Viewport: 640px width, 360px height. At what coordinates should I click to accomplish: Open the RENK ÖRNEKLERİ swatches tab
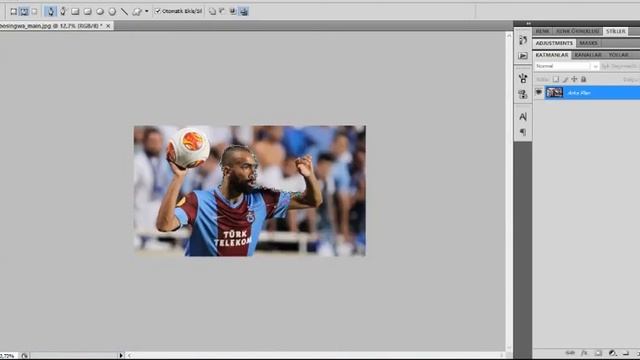point(578,31)
